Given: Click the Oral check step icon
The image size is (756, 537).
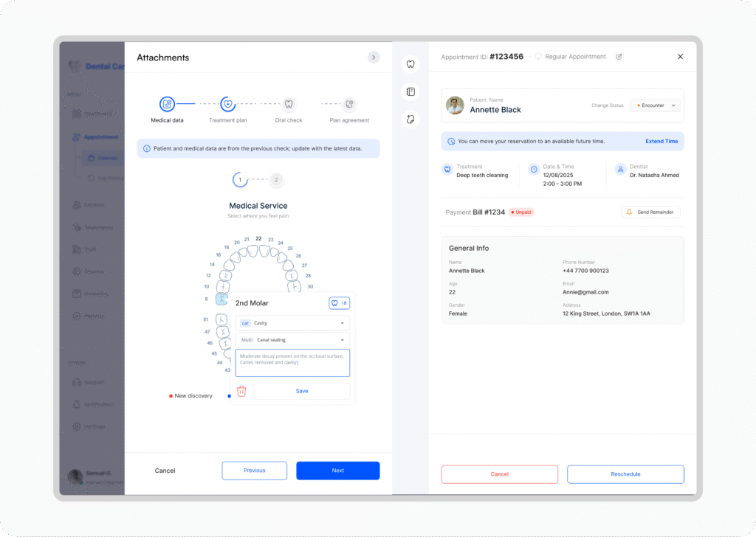Looking at the screenshot, I should point(289,104).
